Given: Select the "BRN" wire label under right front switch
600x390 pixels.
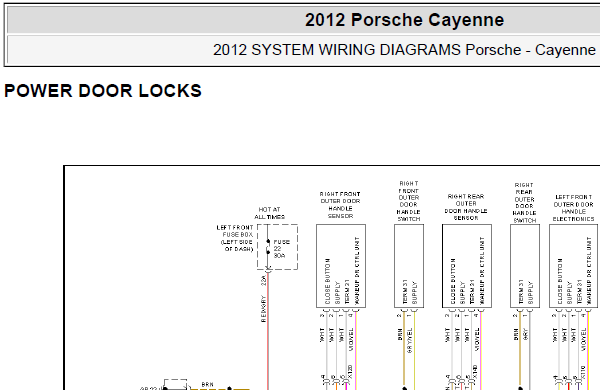Looking at the screenshot, I should tap(400, 334).
